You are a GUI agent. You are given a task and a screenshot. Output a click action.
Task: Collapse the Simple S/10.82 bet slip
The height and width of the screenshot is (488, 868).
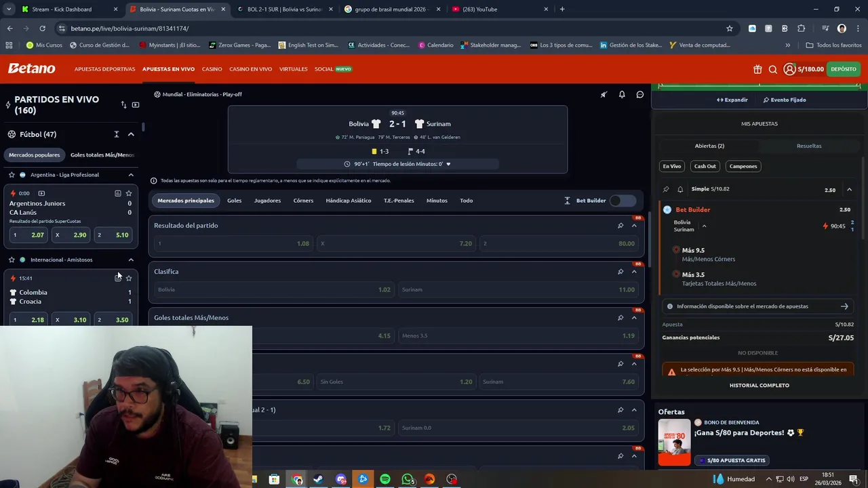[849, 190]
